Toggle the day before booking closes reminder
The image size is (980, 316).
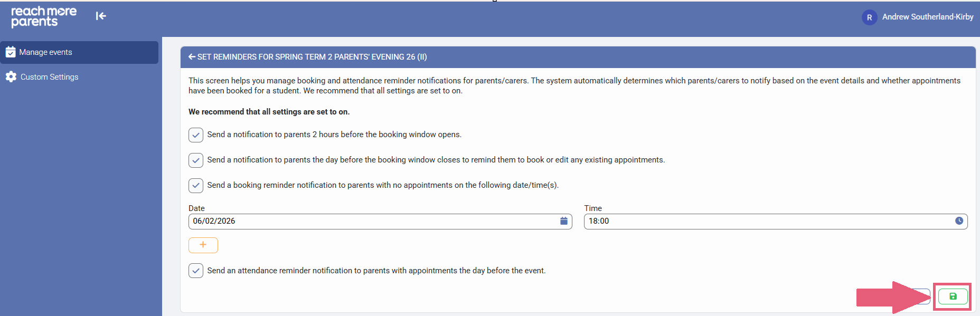coord(196,160)
